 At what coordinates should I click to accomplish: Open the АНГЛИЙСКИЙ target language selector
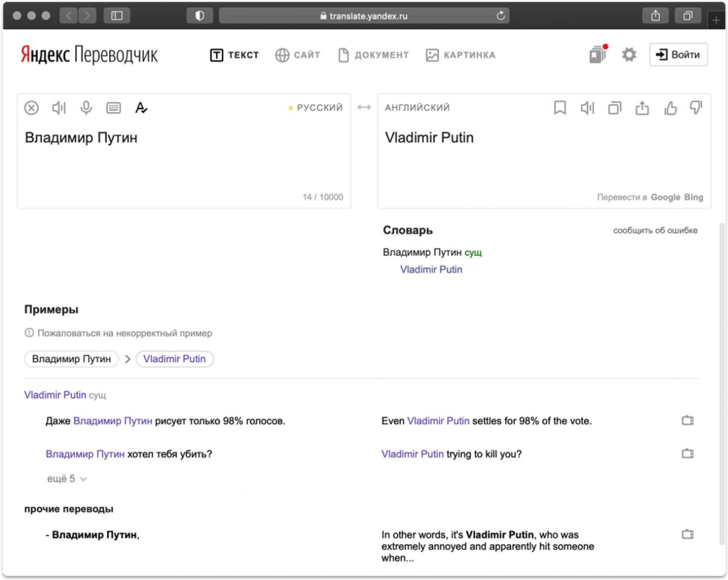click(417, 107)
